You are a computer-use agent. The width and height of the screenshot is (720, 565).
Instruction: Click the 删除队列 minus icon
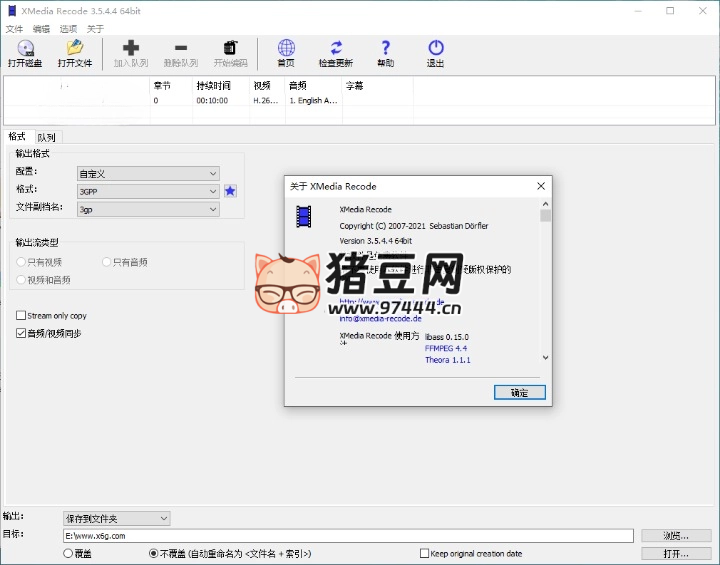click(x=181, y=54)
